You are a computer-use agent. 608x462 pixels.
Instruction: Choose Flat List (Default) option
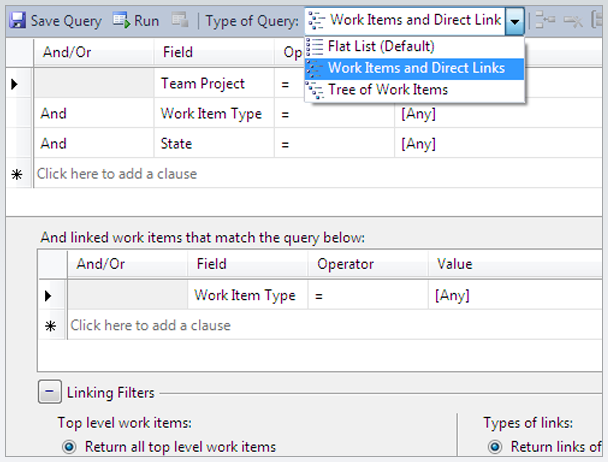[x=381, y=46]
